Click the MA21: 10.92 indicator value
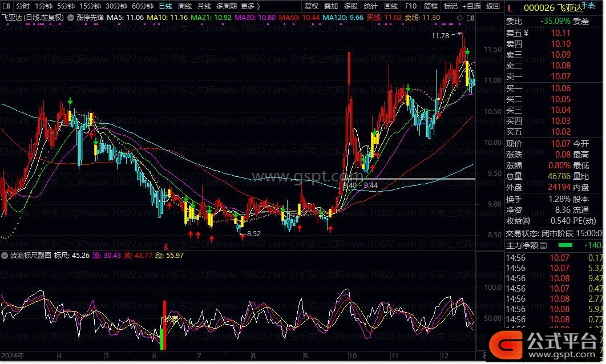Image resolution: width=606 pixels, height=364 pixels. (211, 18)
